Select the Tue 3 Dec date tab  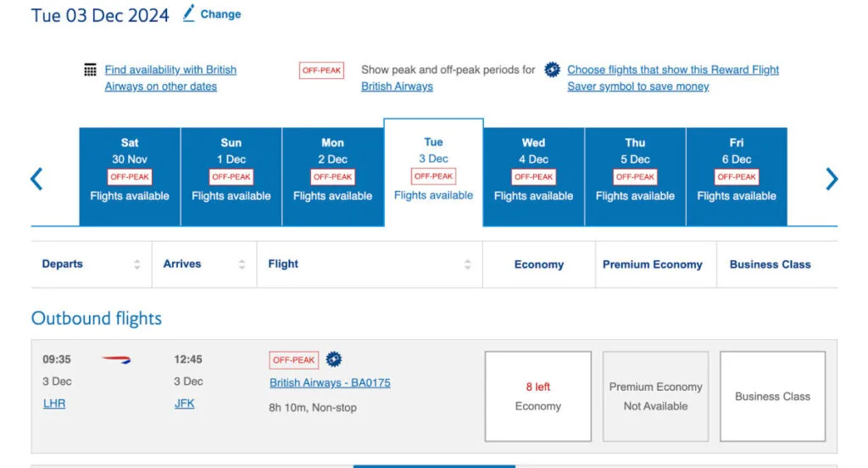[433, 173]
